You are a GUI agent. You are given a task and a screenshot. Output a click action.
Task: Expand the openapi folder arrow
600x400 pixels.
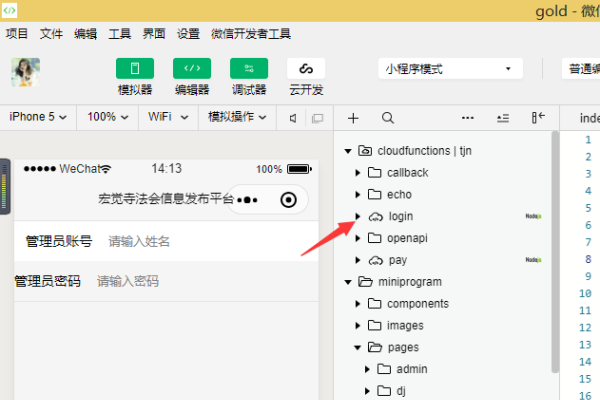click(358, 238)
